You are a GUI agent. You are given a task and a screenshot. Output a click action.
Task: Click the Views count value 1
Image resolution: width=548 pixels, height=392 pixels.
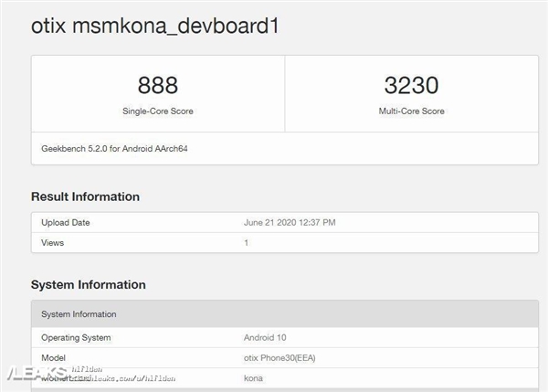(x=246, y=243)
